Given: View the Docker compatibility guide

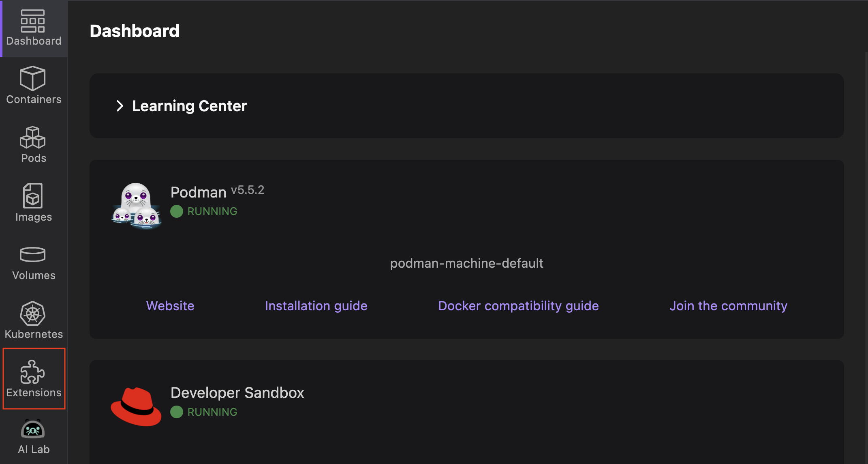Looking at the screenshot, I should point(518,306).
